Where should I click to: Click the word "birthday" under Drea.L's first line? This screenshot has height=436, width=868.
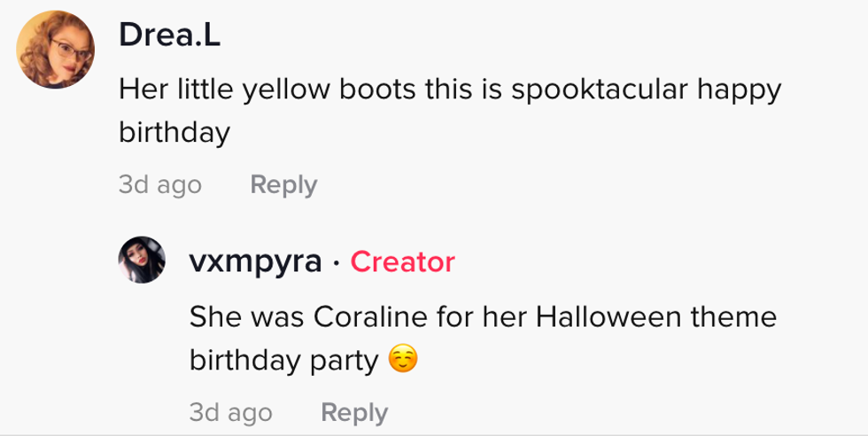174,133
